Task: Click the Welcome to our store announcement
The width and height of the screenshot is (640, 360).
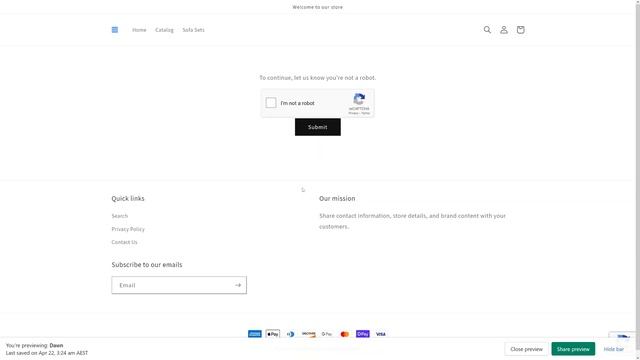Action: (x=318, y=7)
